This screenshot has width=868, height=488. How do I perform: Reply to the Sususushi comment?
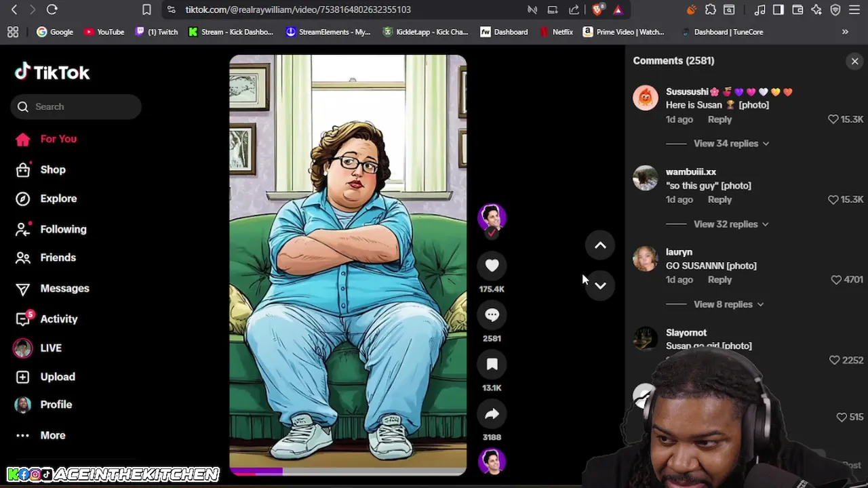pyautogui.click(x=719, y=119)
